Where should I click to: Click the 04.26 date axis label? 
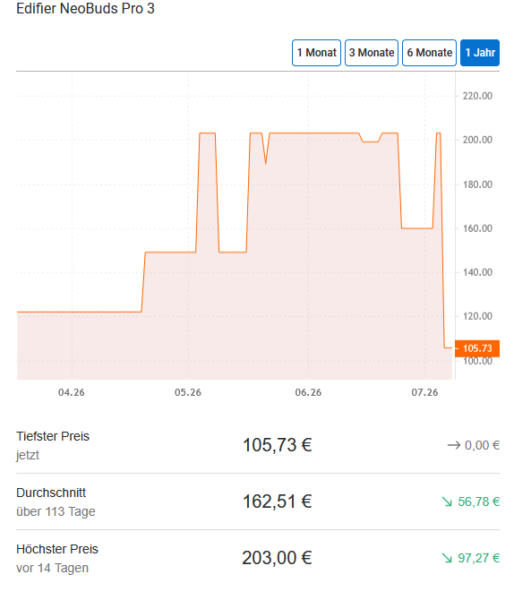(x=71, y=392)
